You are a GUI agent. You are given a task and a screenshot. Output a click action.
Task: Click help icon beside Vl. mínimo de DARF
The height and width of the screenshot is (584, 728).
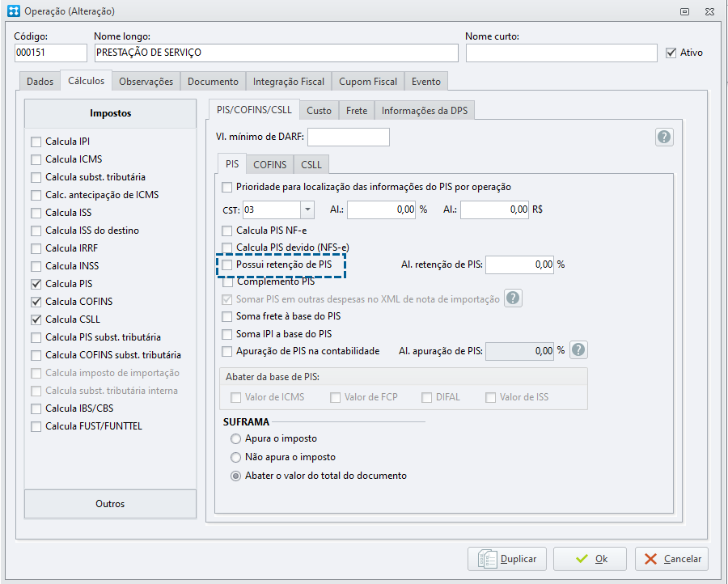(x=664, y=138)
